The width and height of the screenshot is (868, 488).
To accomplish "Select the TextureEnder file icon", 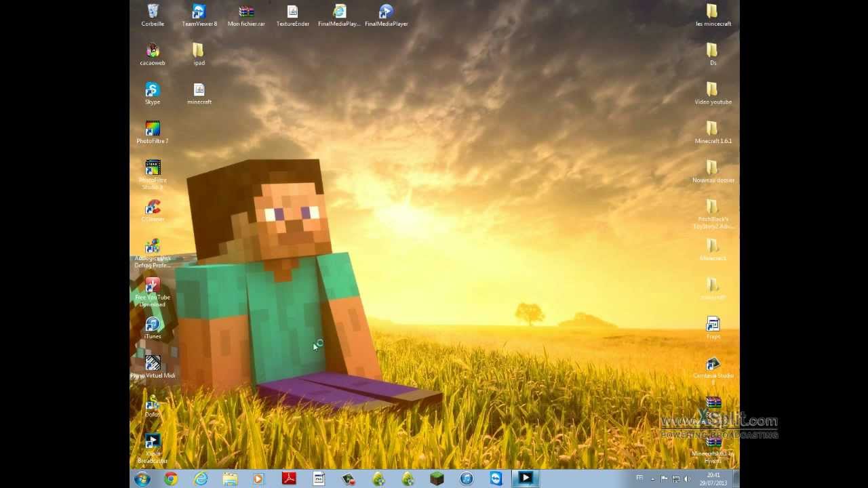I will 293,16.
